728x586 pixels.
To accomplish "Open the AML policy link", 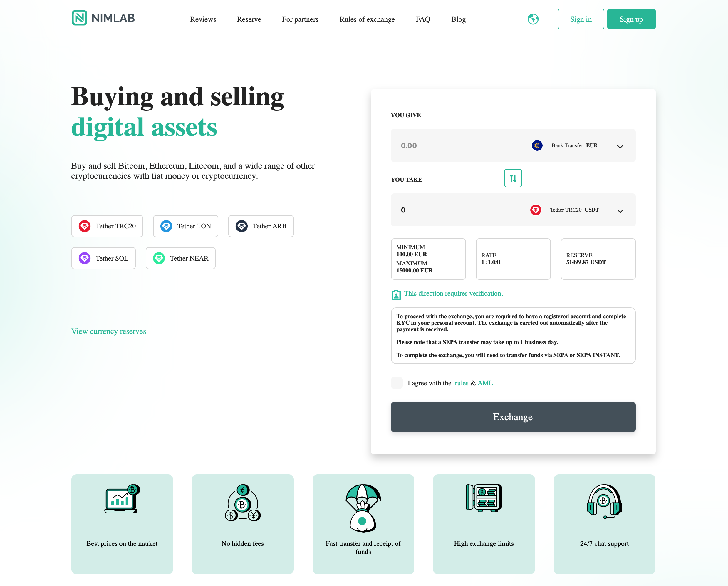I will coord(485,383).
